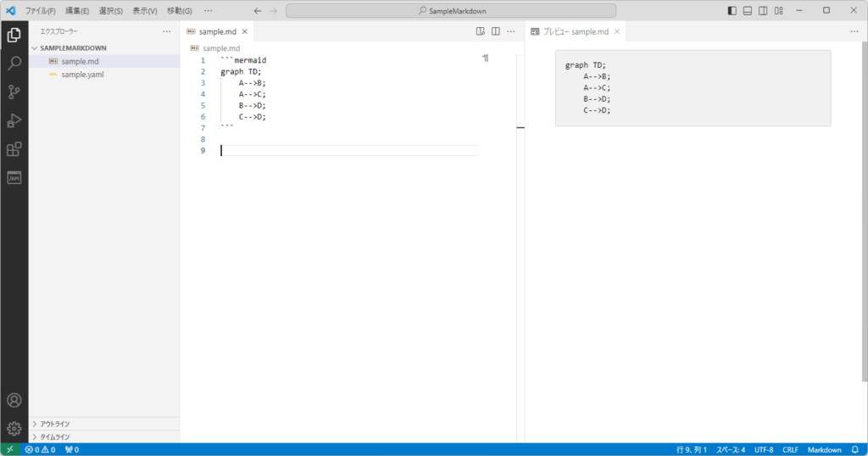Change encoding via UTF-8
868x456 pixels.
764,449
